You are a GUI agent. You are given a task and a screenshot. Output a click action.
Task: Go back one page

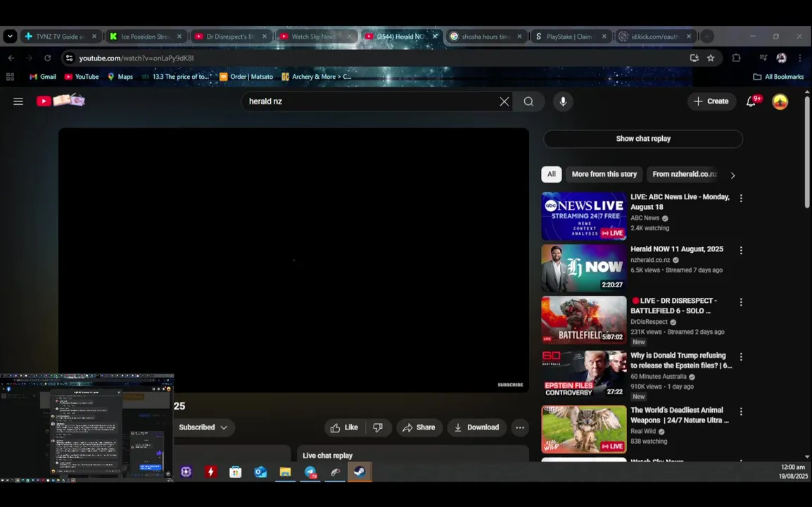point(11,58)
